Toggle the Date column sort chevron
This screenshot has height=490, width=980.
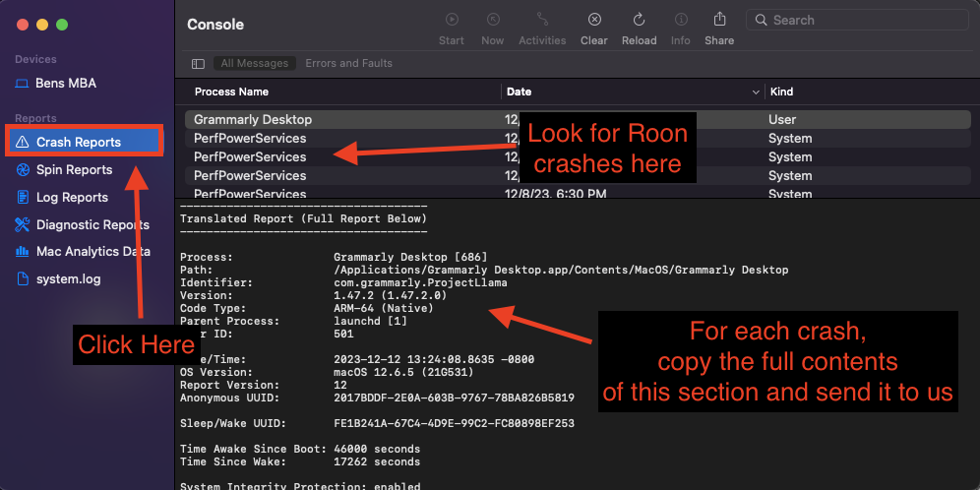click(x=756, y=92)
